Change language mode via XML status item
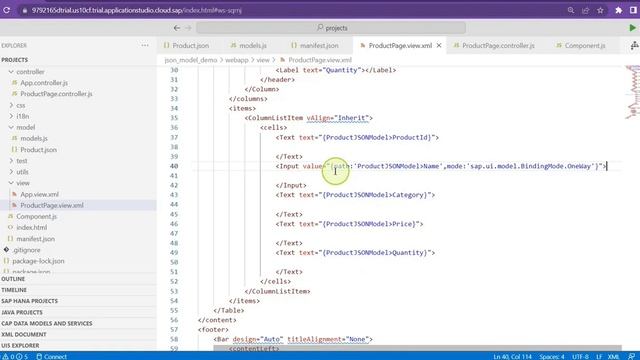This screenshot has height=360, width=640. point(613,356)
